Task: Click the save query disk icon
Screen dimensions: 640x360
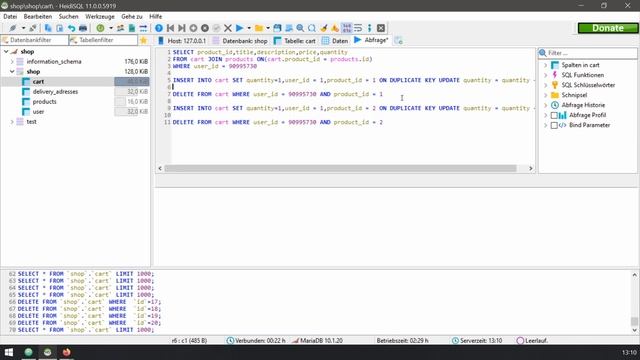Action: click(277, 28)
